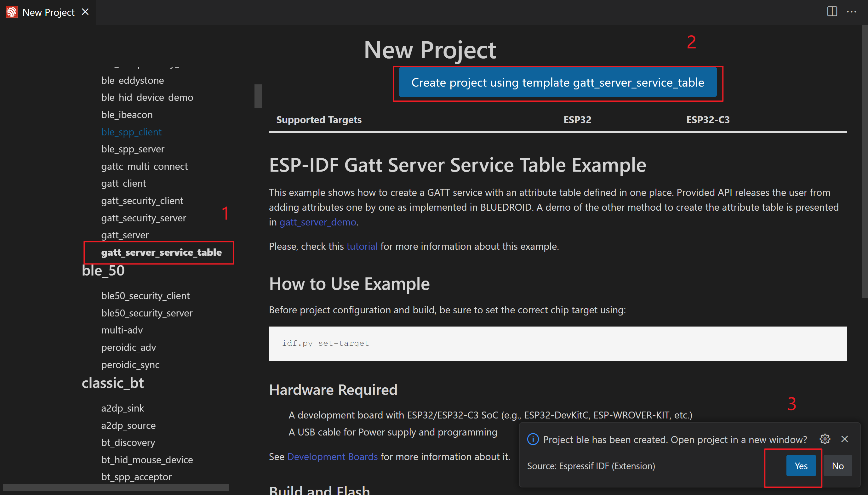This screenshot has height=495, width=868.
Task: Select the ble_spp_server example
Action: pyautogui.click(x=133, y=149)
